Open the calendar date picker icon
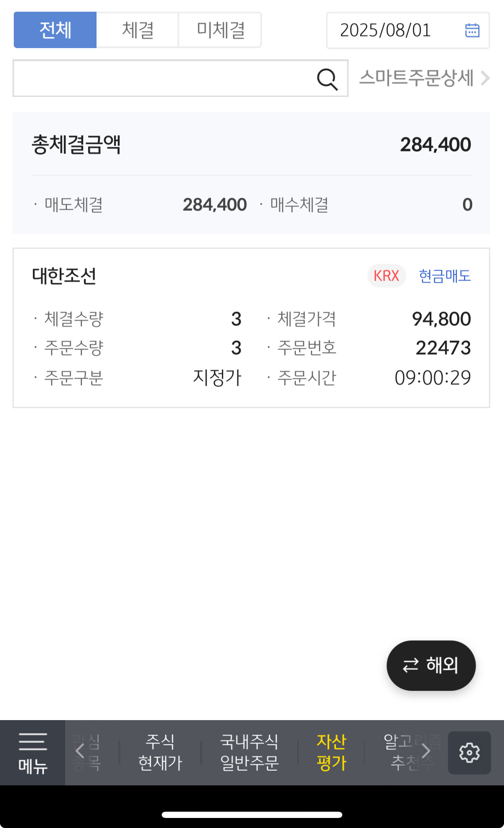This screenshot has width=504, height=828. pyautogui.click(x=472, y=31)
